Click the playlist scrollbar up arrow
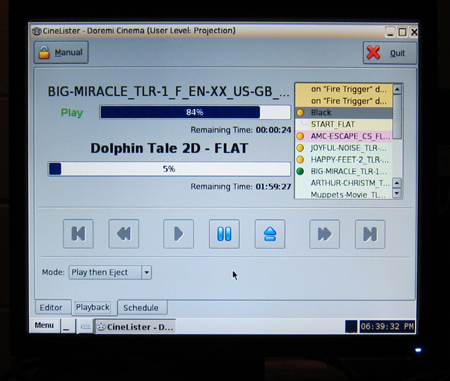The height and width of the screenshot is (381, 450). (397, 89)
